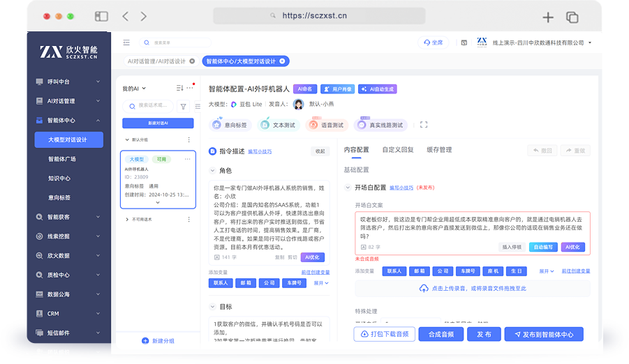Open 默认分组 more options menu
Viewport: 629px width, 364px height.
188,140
